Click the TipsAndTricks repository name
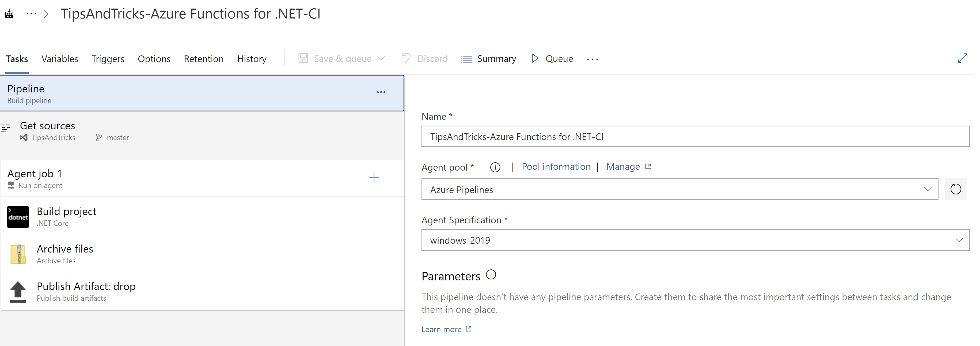 (x=53, y=137)
